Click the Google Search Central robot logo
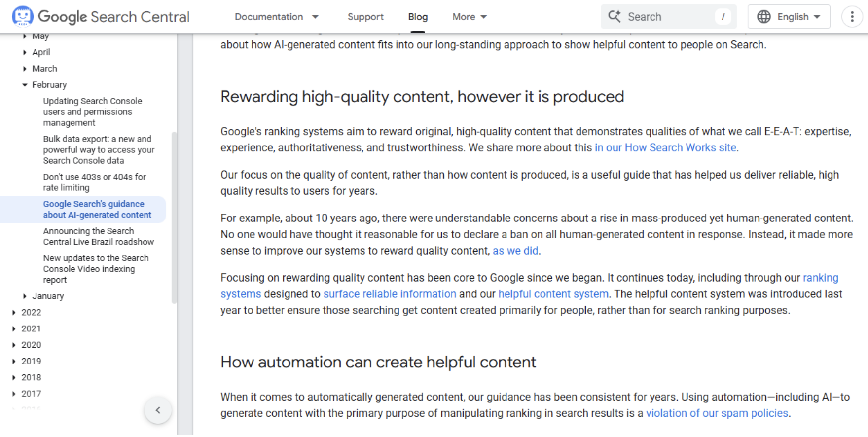This screenshot has width=868, height=437. (22, 16)
